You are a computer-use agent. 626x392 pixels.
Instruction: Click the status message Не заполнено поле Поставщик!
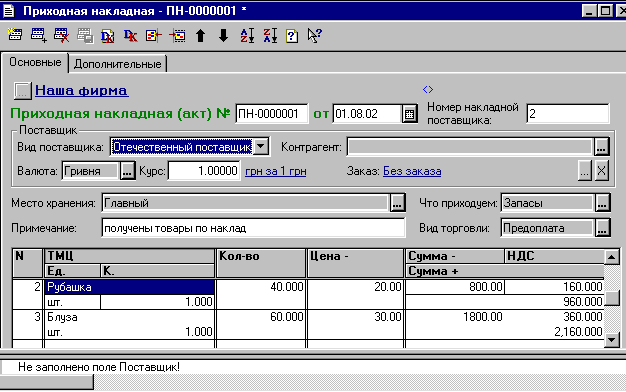[x=99, y=367]
